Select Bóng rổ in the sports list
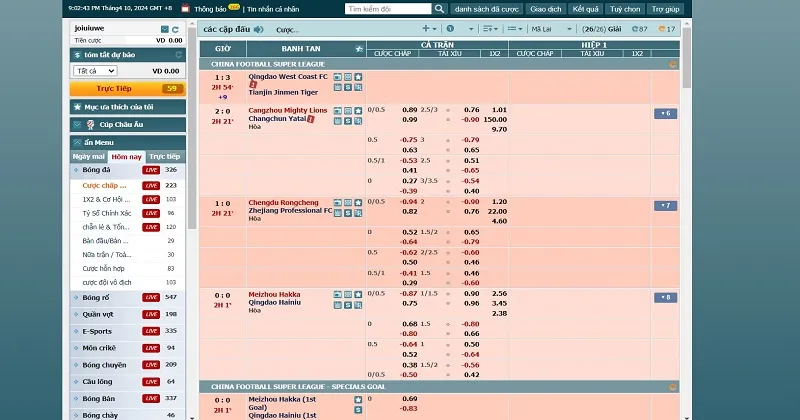800x420 pixels. pyautogui.click(x=96, y=297)
